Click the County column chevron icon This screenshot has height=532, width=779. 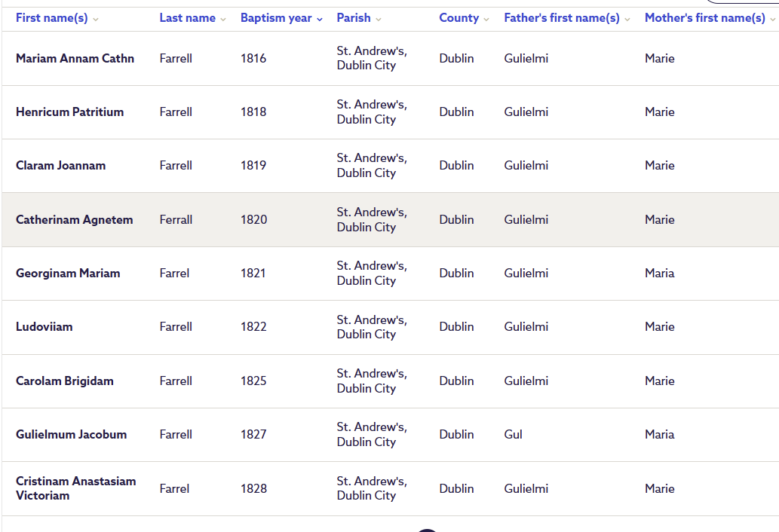coord(486,20)
